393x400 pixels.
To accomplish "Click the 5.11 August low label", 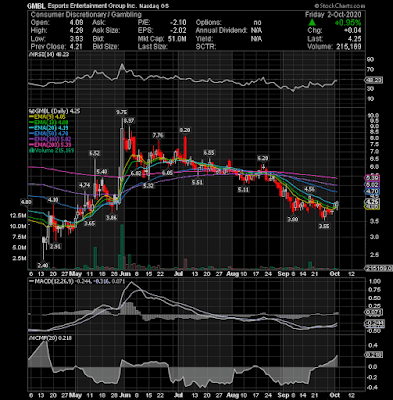I will (243, 190).
